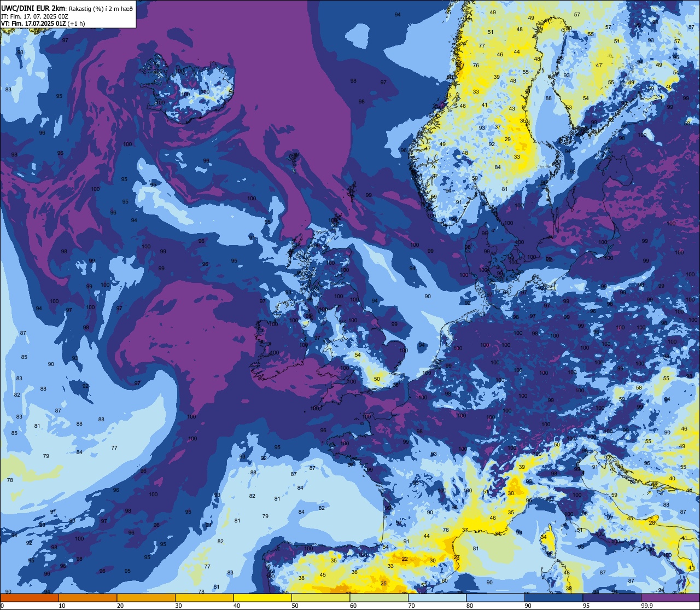This screenshot has width=700, height=610.
Task: Click the orange 10–20 legend swatch
Action: click(x=87, y=597)
